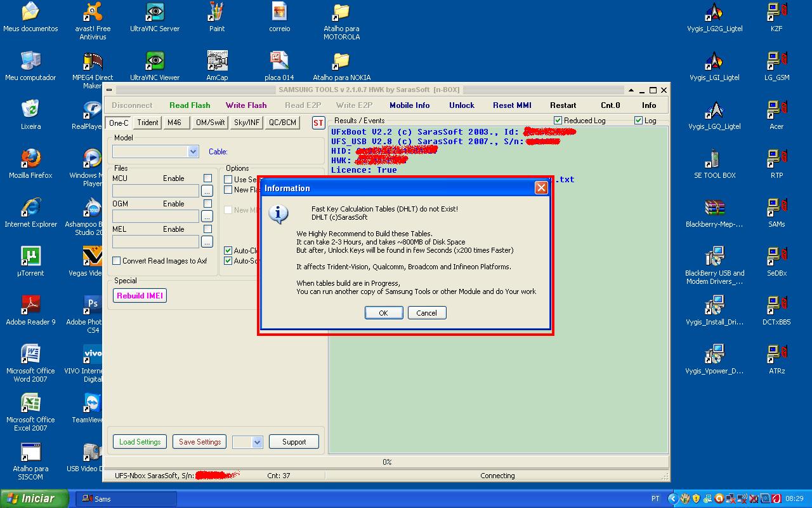Switch to the QC/BCM tab
This screenshot has height=508, width=812.
point(282,123)
